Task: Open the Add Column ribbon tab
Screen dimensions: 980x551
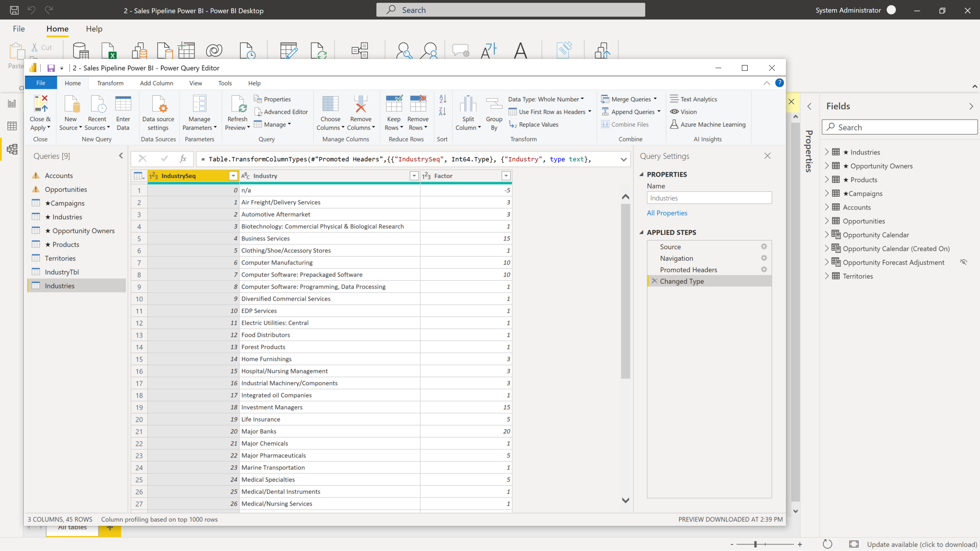Action: (156, 83)
